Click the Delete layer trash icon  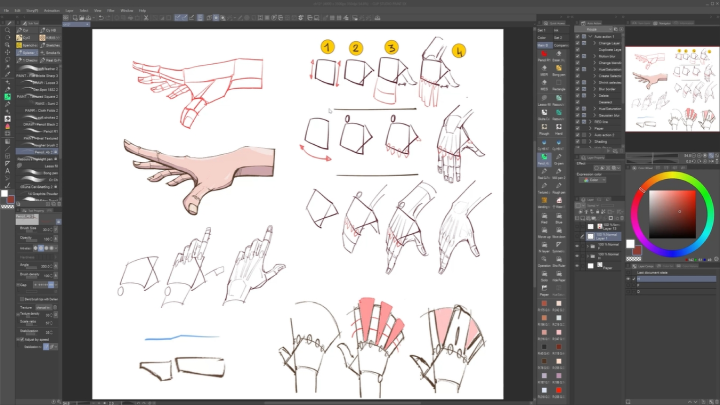[621, 218]
